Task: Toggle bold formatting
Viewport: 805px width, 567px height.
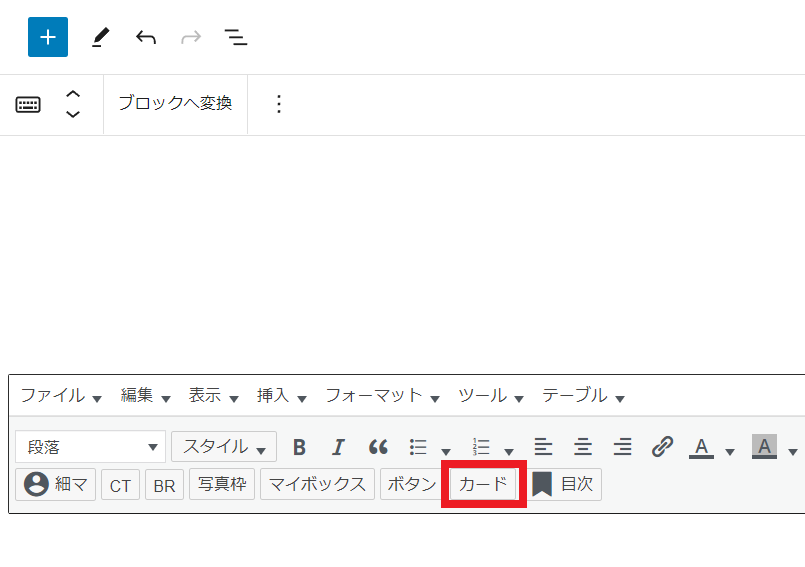Action: 299,447
